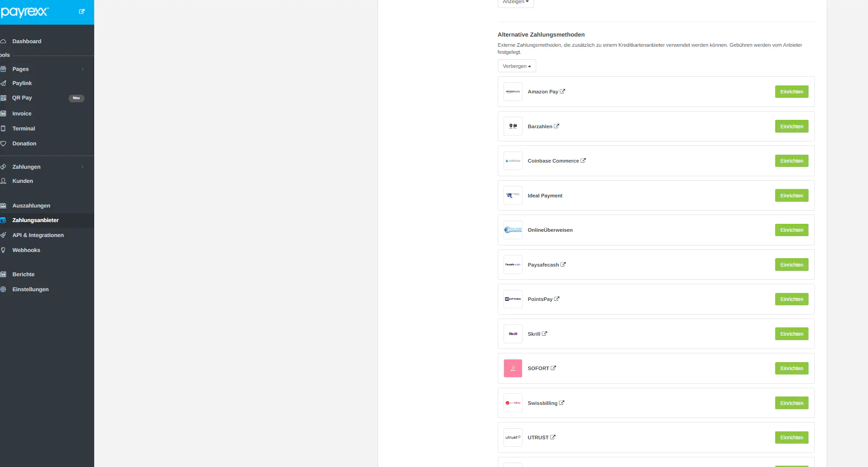Viewport: 868px width, 467px height.
Task: Open Dashboard in the sidebar
Action: [27, 41]
